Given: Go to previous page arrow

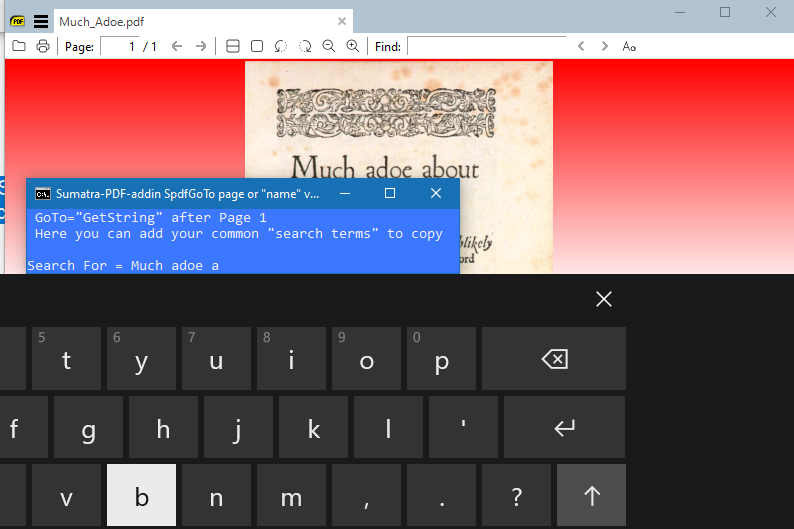Looking at the screenshot, I should click(x=176, y=46).
